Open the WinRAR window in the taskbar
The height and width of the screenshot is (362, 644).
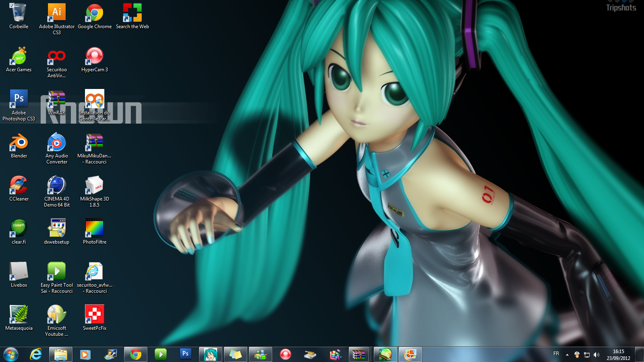(359, 354)
